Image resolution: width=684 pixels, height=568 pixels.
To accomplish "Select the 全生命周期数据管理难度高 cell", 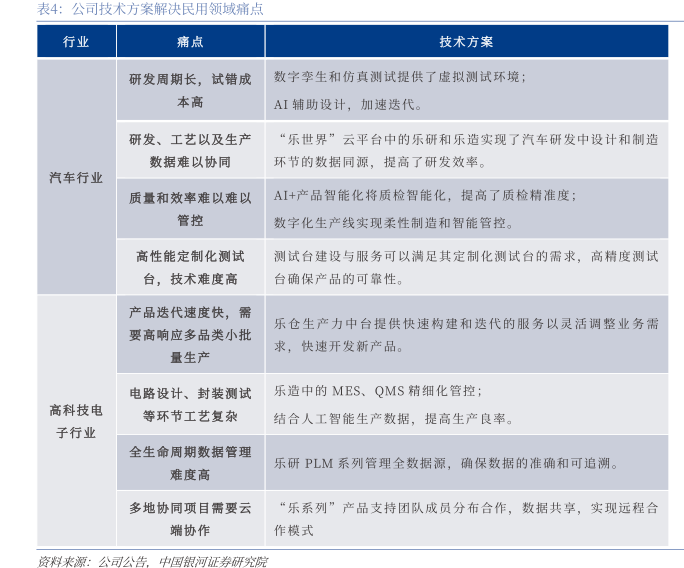I will [190, 463].
